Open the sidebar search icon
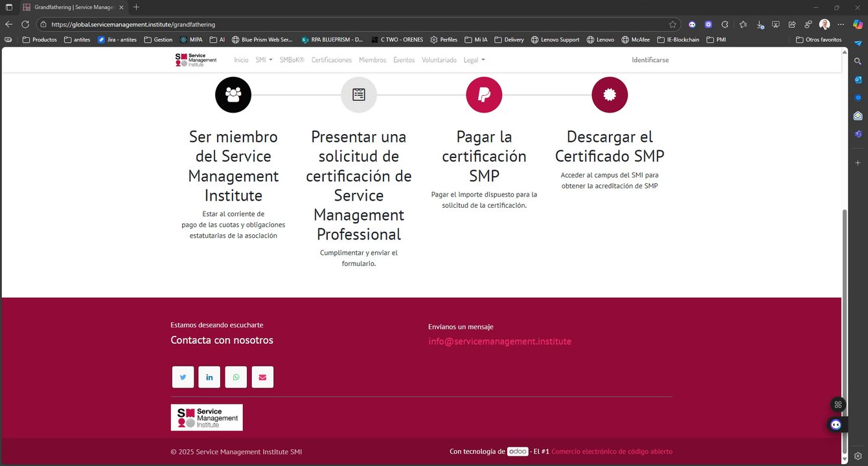868x466 pixels. coord(858,61)
